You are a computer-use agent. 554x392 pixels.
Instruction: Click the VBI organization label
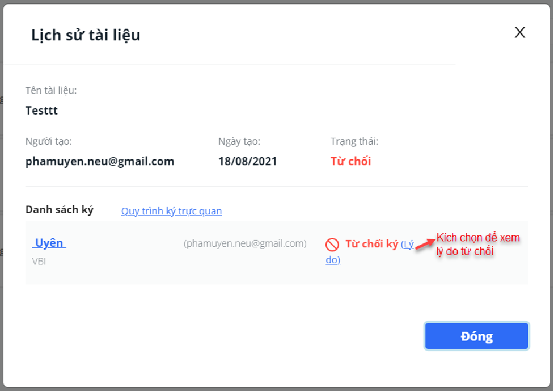[39, 261]
